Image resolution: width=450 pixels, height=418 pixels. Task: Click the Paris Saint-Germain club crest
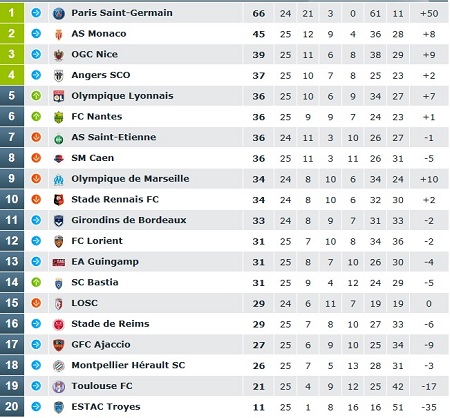tap(59, 13)
